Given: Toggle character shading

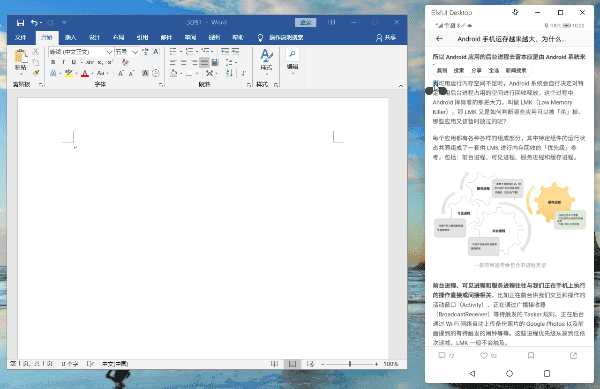Looking at the screenshot, I should (x=145, y=73).
